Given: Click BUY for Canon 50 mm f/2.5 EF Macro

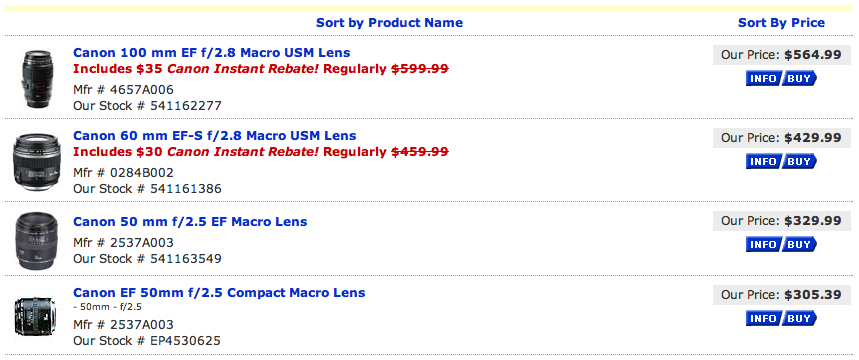Looking at the screenshot, I should [x=799, y=244].
